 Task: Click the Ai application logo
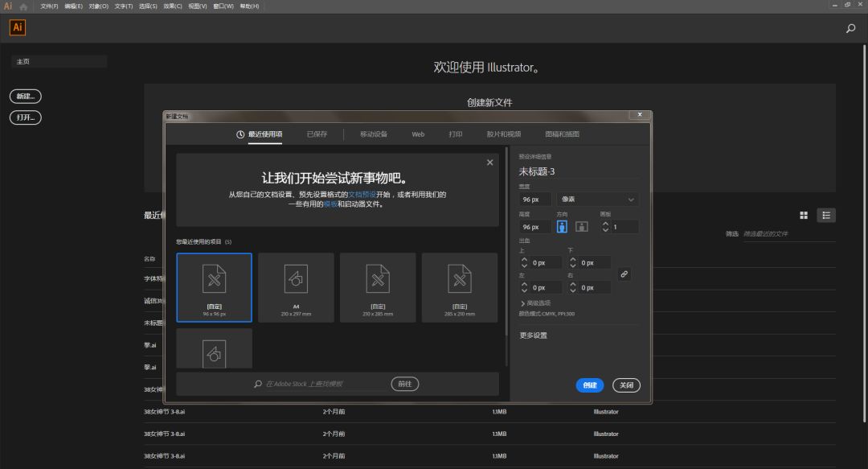point(18,27)
